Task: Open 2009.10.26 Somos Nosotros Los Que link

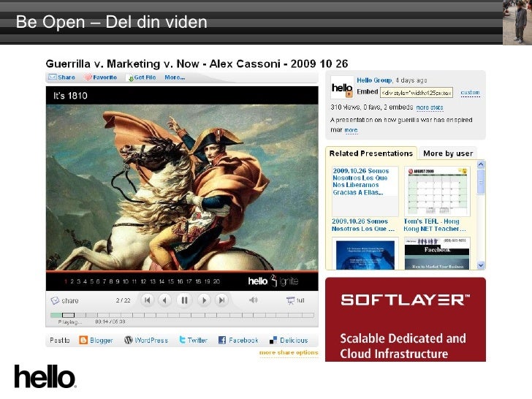Action: pyautogui.click(x=362, y=225)
